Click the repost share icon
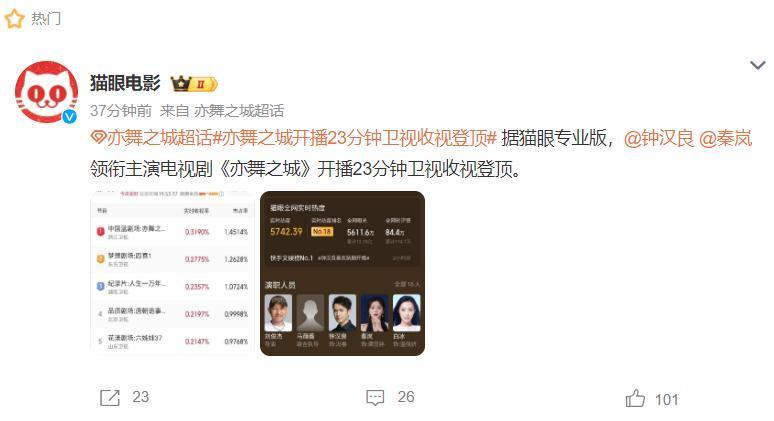This screenshot has height=421, width=774. pos(110,397)
